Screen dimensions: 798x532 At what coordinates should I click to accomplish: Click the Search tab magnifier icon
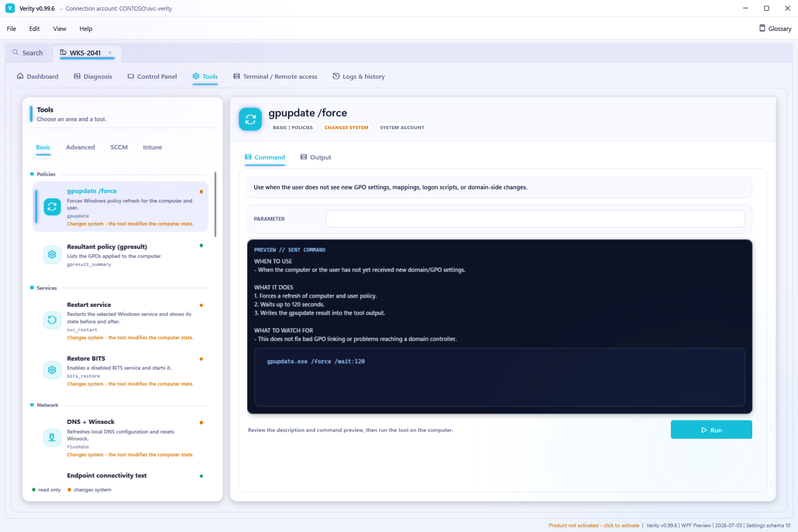click(x=15, y=53)
